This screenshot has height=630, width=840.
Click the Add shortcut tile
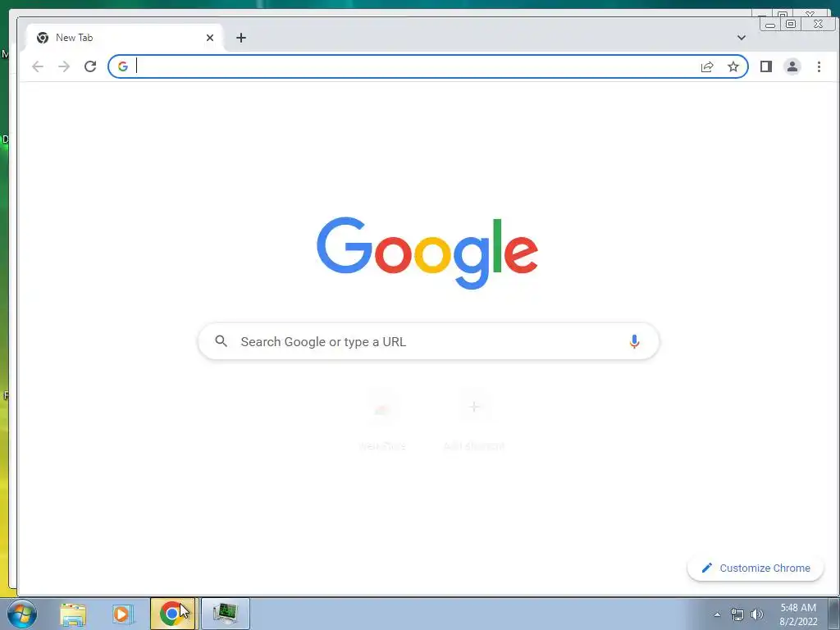474,421
